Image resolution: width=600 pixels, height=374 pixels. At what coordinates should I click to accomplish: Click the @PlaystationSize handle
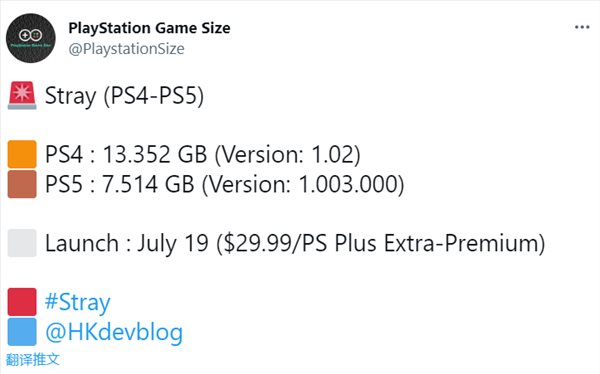(x=126, y=49)
